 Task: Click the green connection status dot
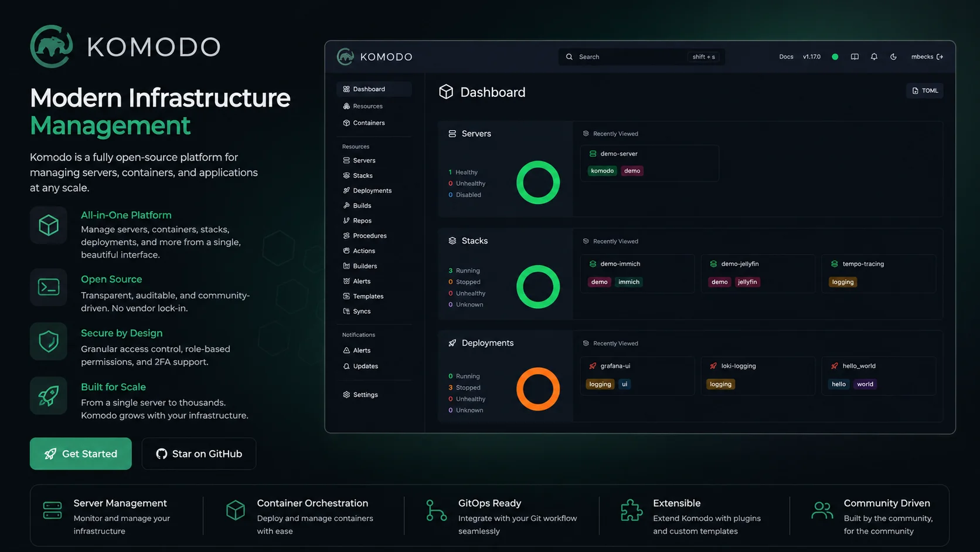[835, 57]
